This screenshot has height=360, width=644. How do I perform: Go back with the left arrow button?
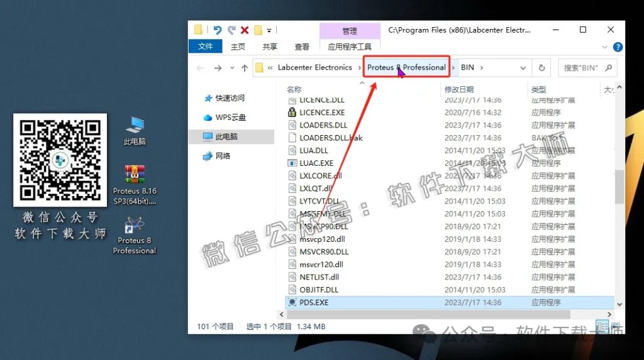(x=200, y=68)
